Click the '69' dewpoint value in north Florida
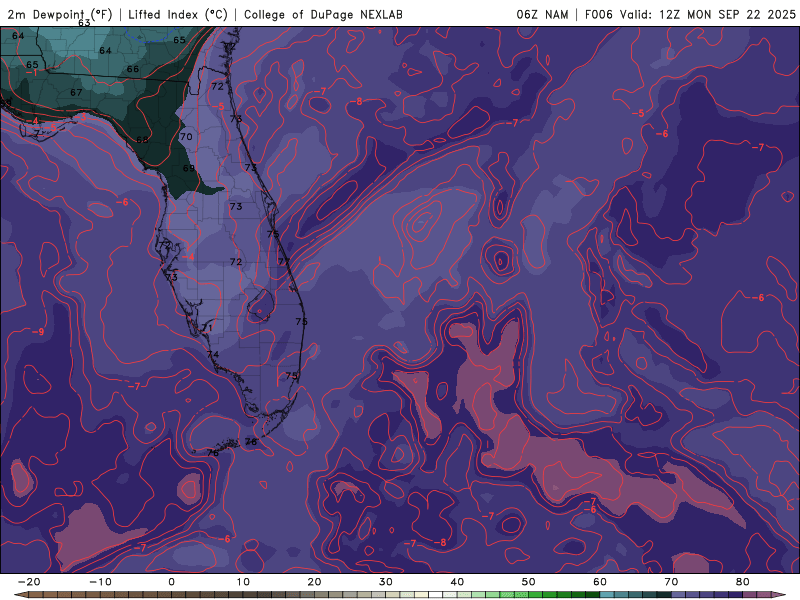The image size is (800, 600). click(189, 168)
